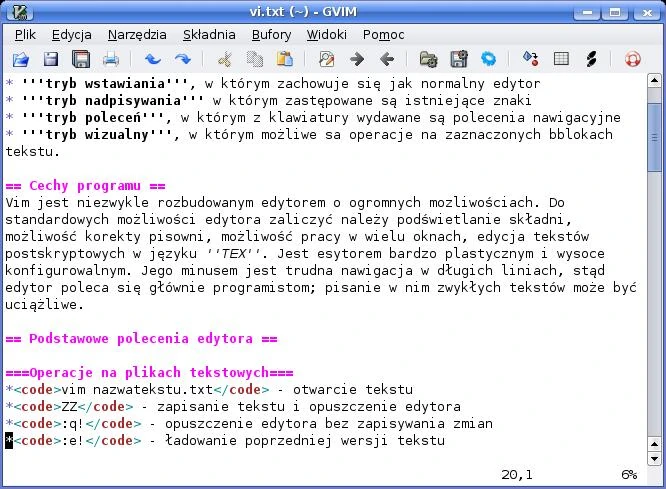
Task: Click the Find Next right-arrow icon
Action: (357, 59)
